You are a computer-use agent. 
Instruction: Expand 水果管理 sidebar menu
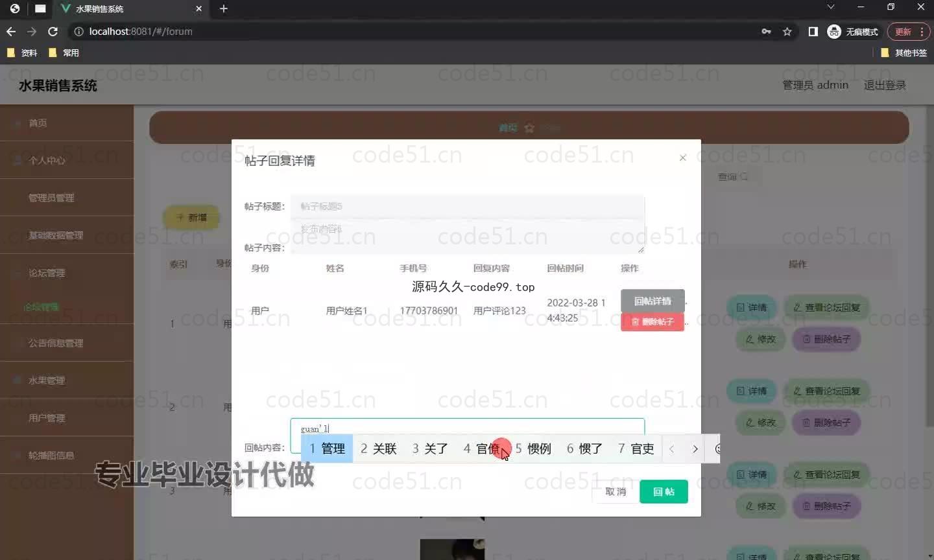coord(67,380)
